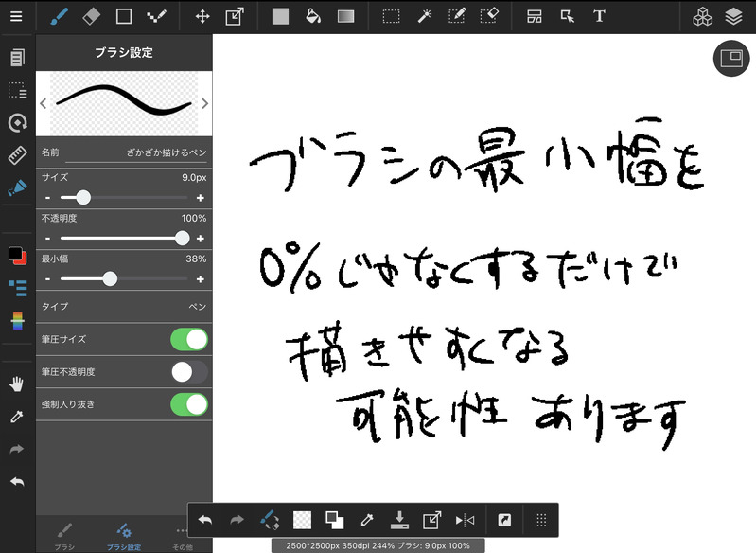Select the rectangular selection tool
The image size is (756, 553).
pyautogui.click(x=391, y=16)
